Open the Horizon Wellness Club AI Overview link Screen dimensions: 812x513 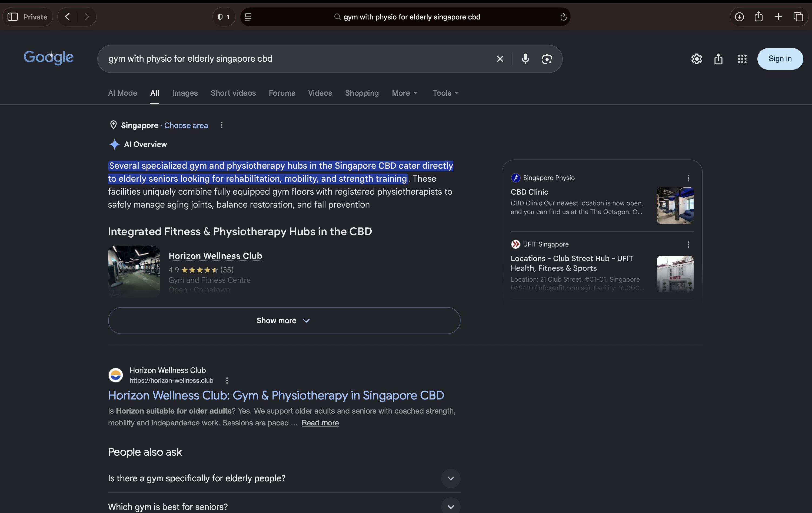(215, 256)
